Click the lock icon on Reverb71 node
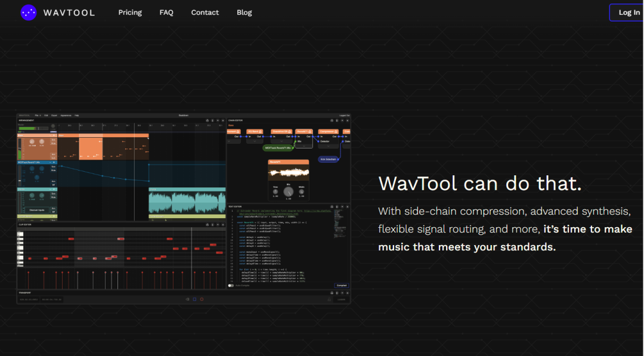The image size is (644, 356). (309, 132)
